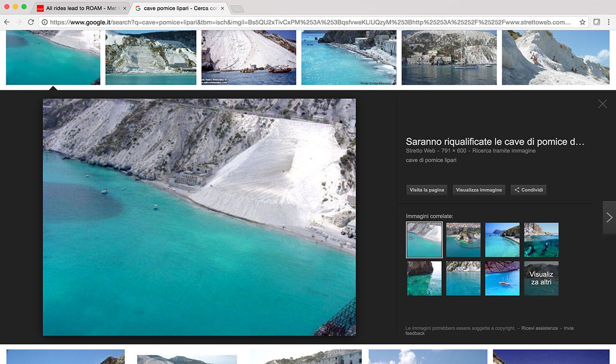Open the 'Condividi' share button
616x364 pixels.
pos(528,190)
